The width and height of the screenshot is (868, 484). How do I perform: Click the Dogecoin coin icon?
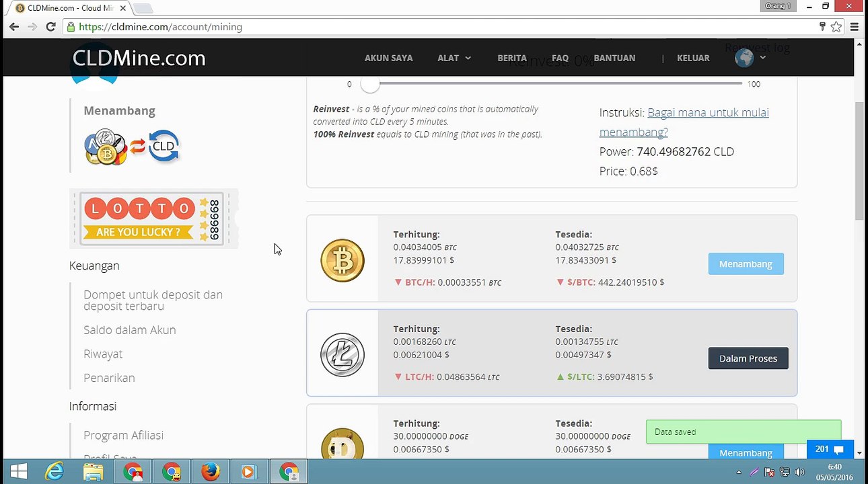click(342, 444)
